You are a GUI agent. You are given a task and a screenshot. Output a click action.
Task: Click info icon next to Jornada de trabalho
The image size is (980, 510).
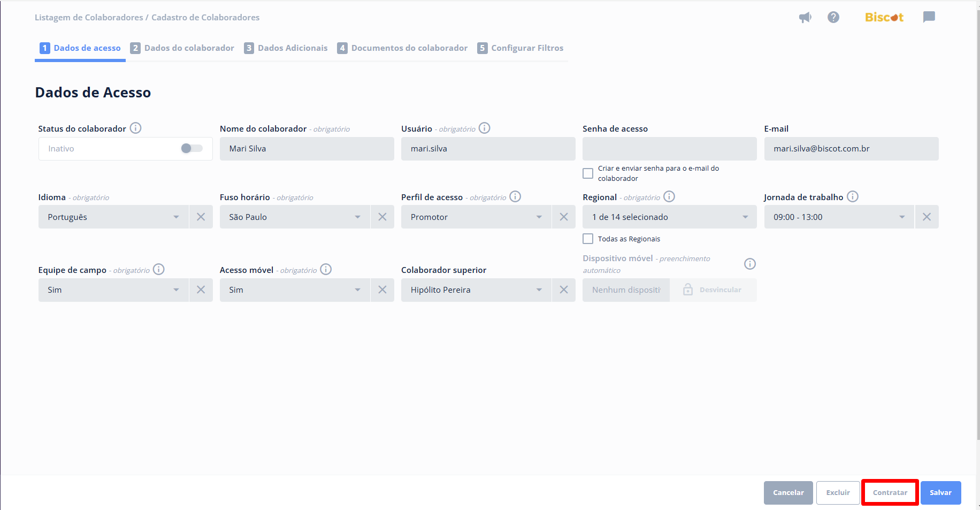coord(853,197)
